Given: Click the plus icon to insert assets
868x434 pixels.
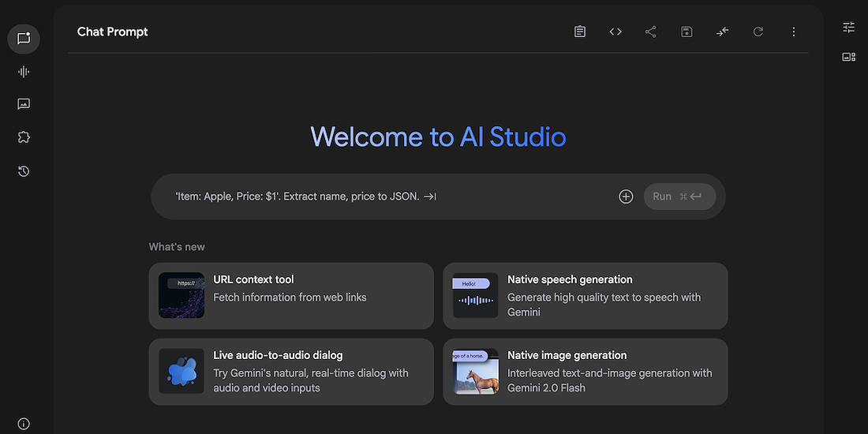Looking at the screenshot, I should pyautogui.click(x=626, y=196).
